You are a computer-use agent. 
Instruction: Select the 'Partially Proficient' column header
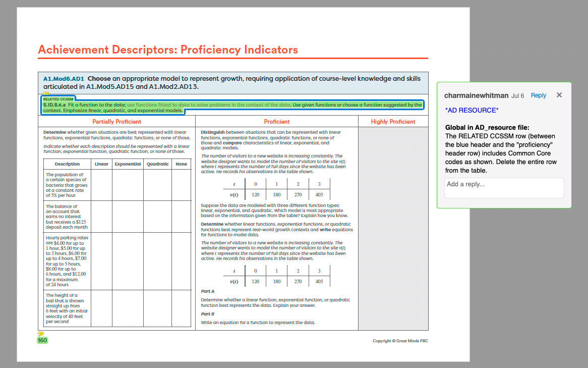[x=116, y=122]
